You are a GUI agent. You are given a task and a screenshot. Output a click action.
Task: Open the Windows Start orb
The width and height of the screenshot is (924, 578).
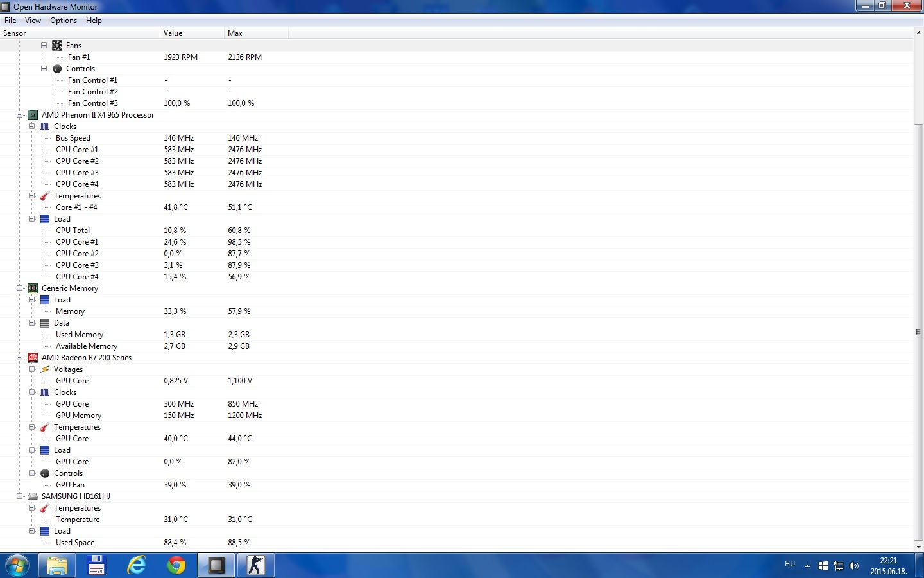(17, 566)
